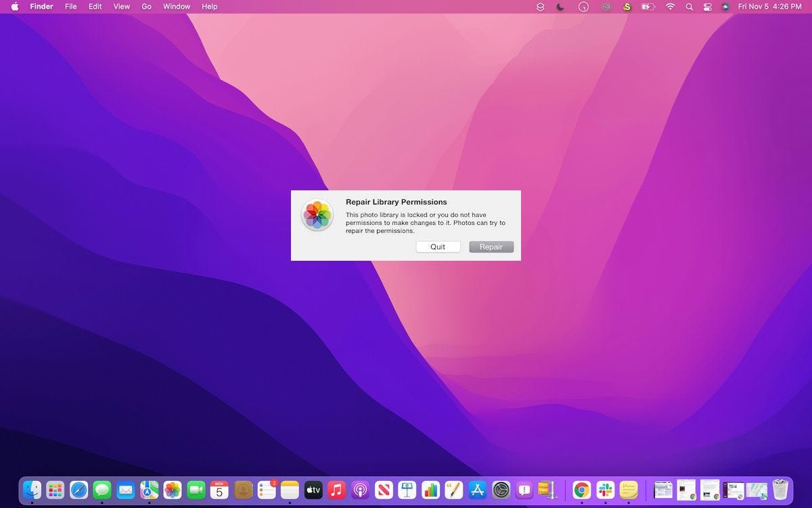
Task: Open the Photos app in the Dock
Action: click(x=173, y=490)
